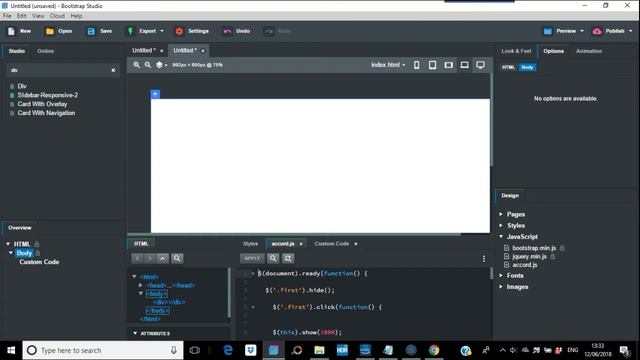Image resolution: width=640 pixels, height=360 pixels.
Task: Open the Help menu
Action: 76,16
